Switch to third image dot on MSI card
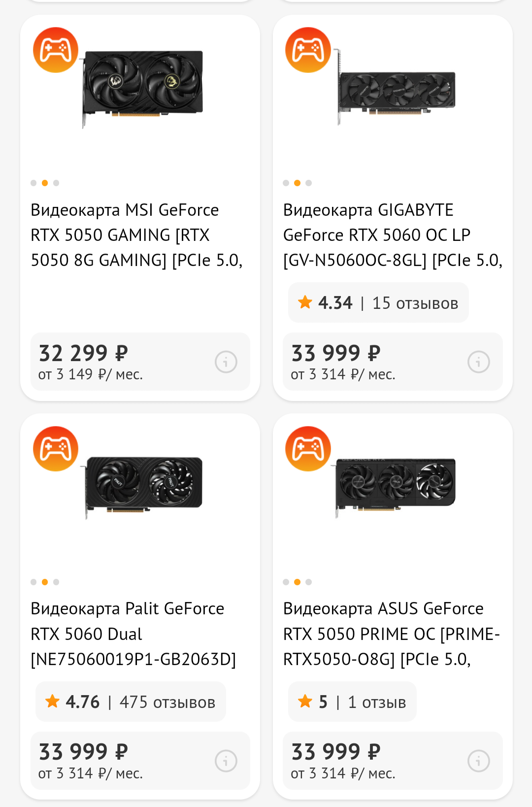Image resolution: width=532 pixels, height=807 pixels. click(56, 183)
